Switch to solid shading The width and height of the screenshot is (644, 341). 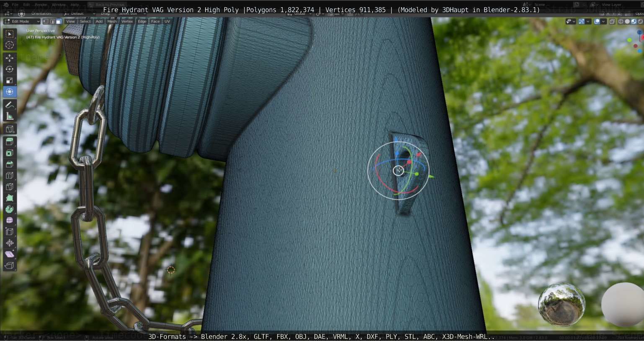point(627,21)
